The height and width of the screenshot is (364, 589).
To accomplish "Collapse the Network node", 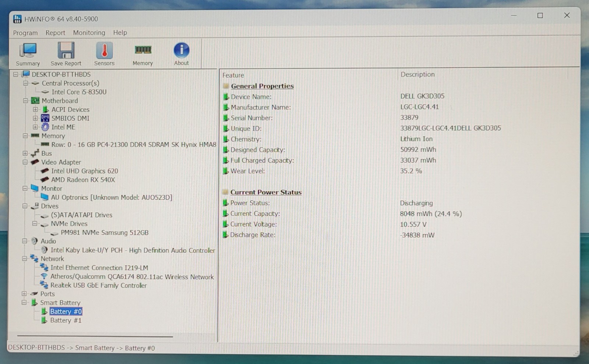I will (25, 258).
